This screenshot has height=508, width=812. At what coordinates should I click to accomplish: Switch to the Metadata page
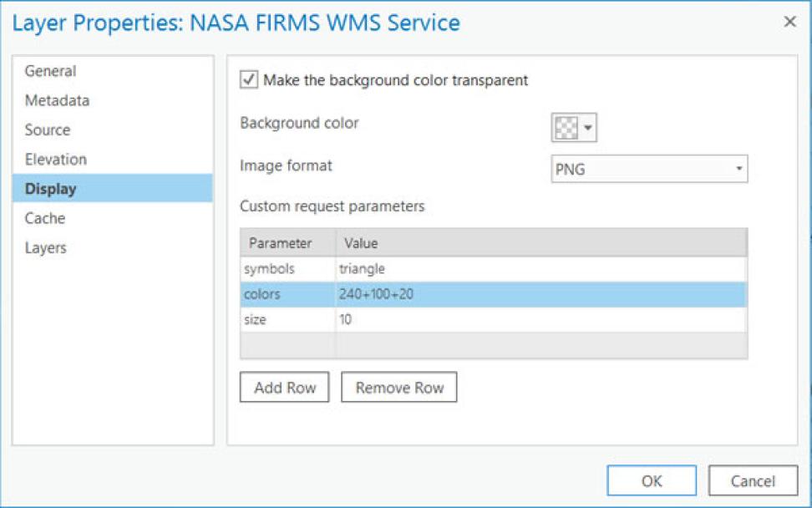click(113, 100)
